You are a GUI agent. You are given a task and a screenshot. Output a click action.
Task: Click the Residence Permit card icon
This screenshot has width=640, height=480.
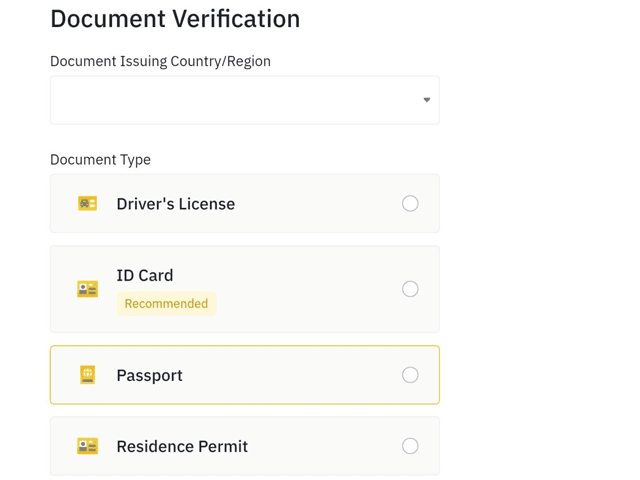tap(87, 446)
